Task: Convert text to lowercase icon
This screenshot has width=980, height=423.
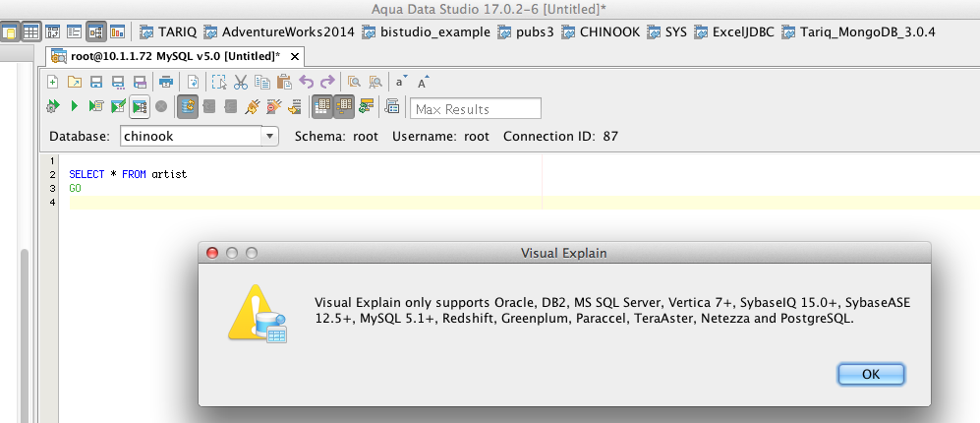Action: [401, 82]
